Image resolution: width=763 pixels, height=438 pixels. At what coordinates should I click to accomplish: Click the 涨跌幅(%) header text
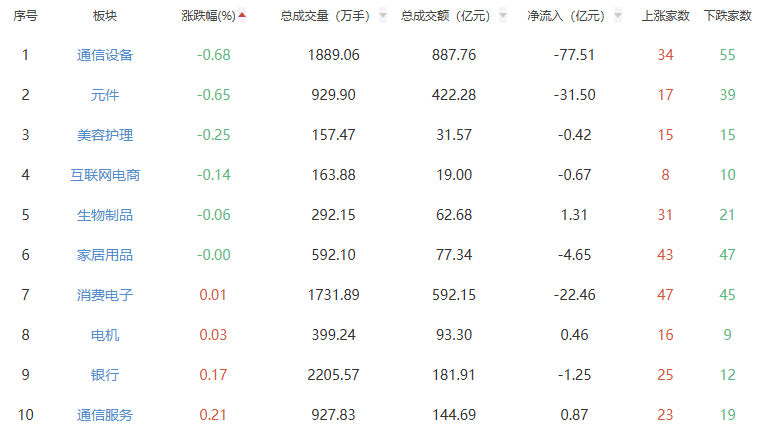(208, 16)
